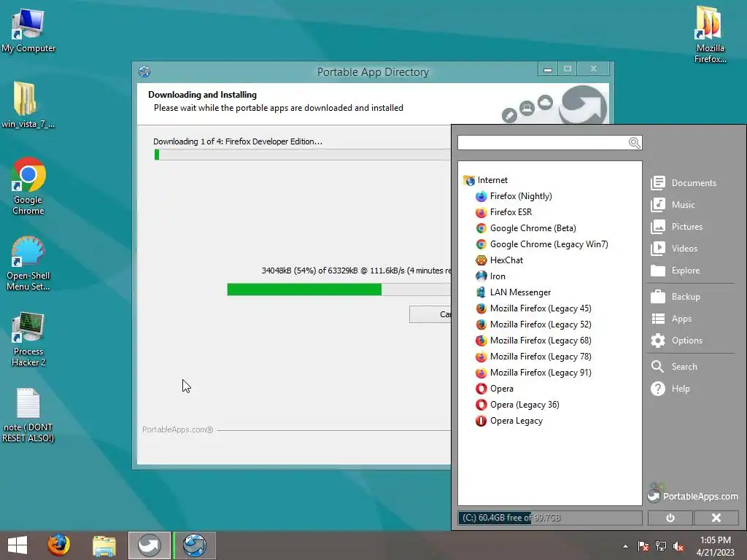Launch Mozilla Firefox (Legacy 68)
747x560 pixels.
(x=541, y=341)
